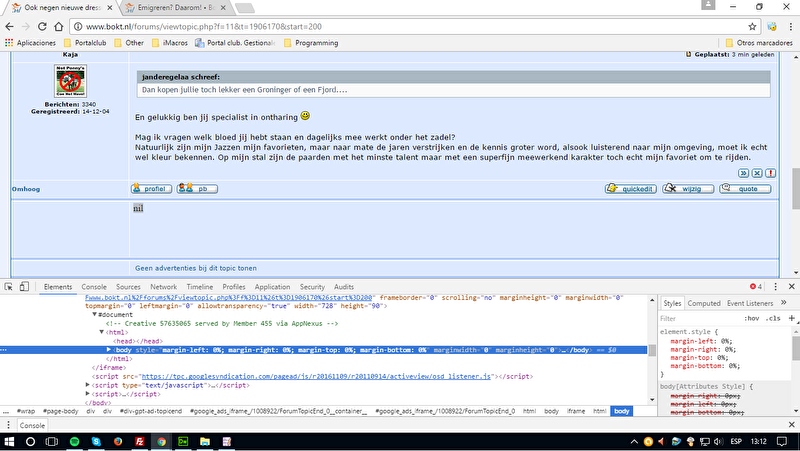800x451 pixels.
Task: Show more style pane tabs chevron
Action: tap(784, 303)
